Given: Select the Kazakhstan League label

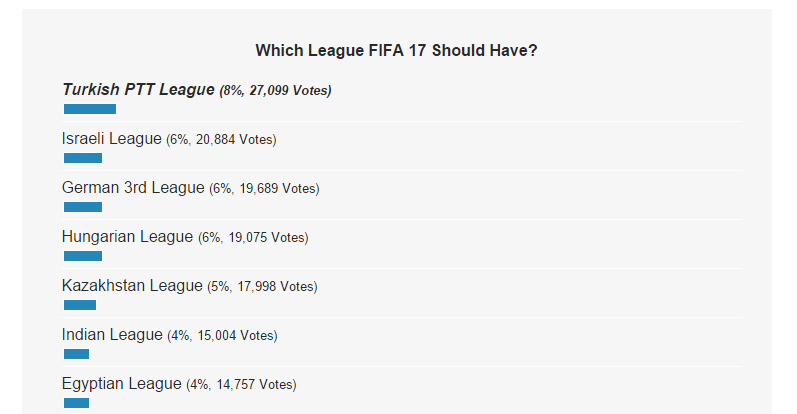Looking at the screenshot, I should (132, 285).
